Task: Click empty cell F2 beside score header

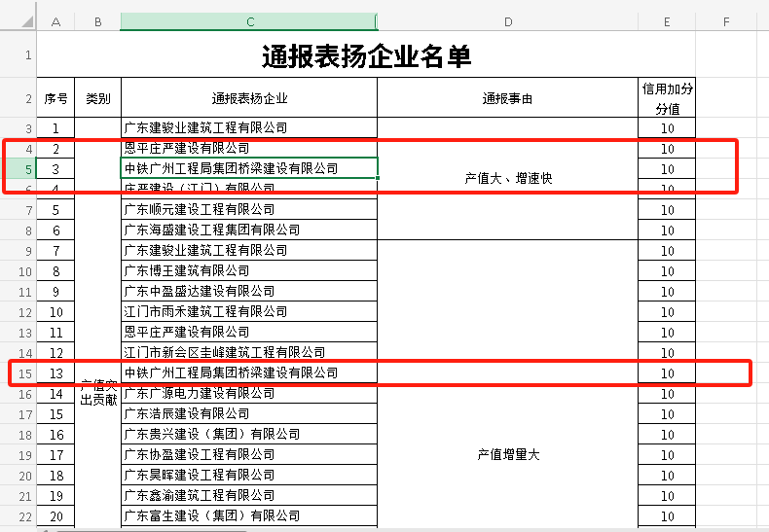Action: pos(726,98)
